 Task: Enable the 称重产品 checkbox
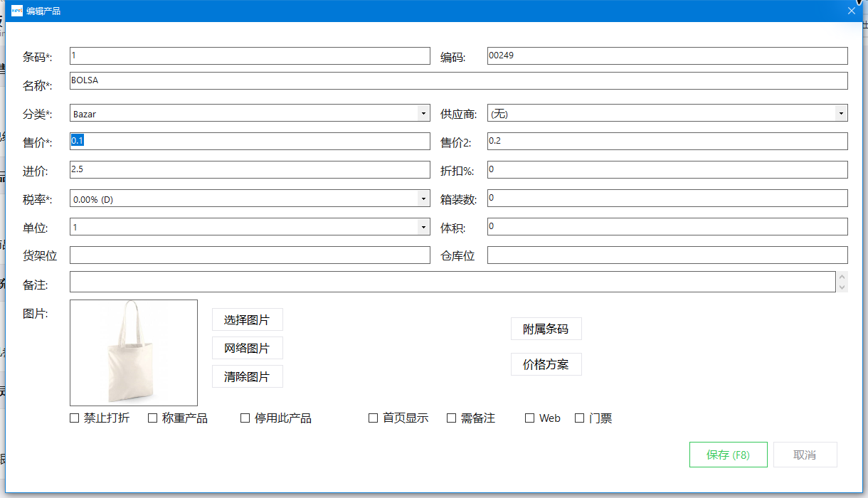pos(152,418)
